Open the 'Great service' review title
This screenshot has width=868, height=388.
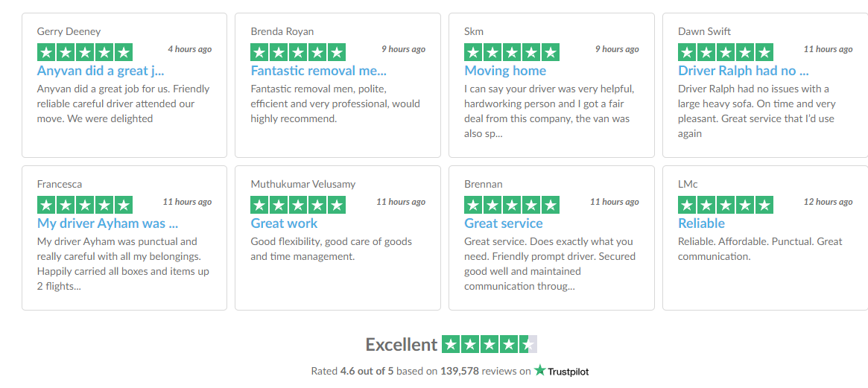pos(504,223)
